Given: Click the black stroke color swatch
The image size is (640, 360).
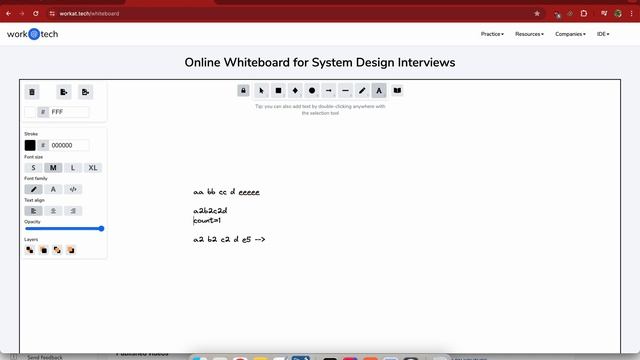Looking at the screenshot, I should (x=30, y=145).
